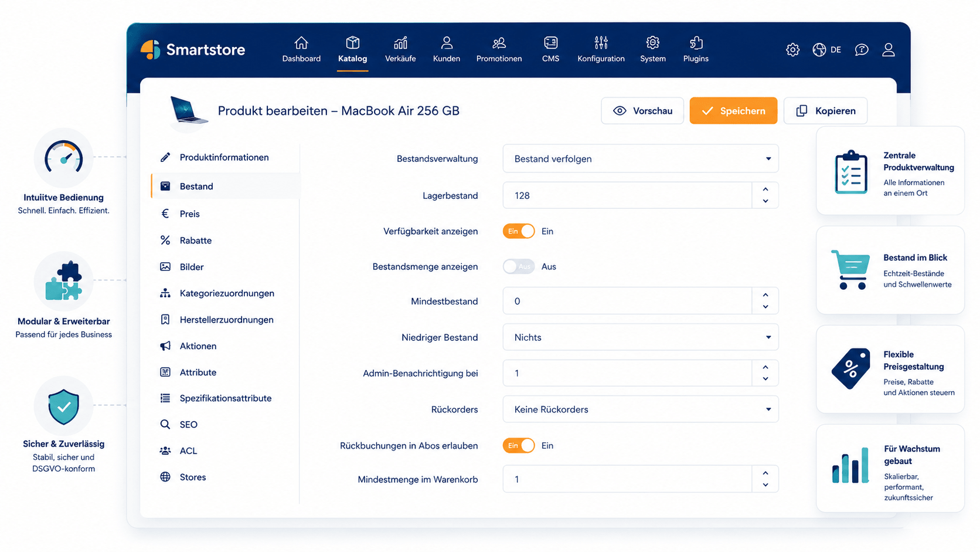Open the Kunden person icon
Viewport: 980px width, 552px height.
point(447,43)
